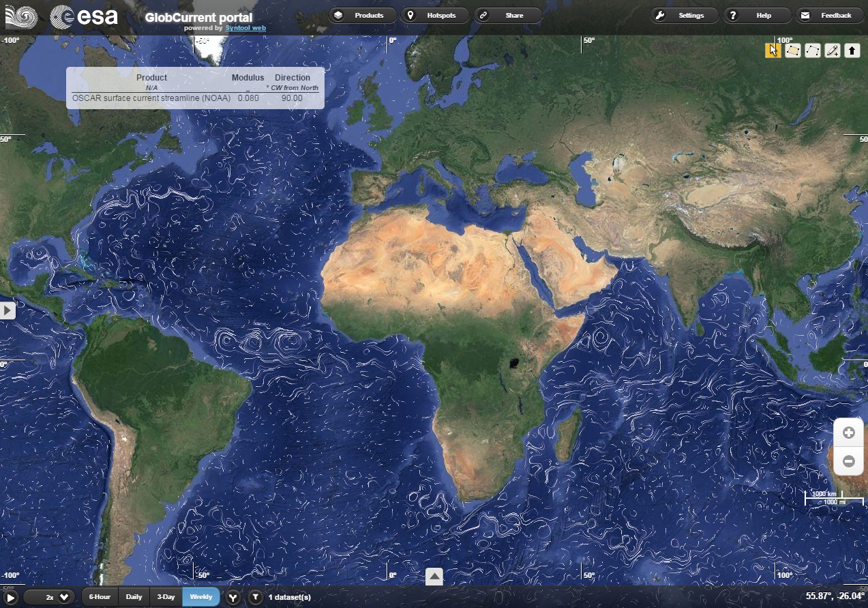Screen dimensions: 868x608
Task: Click the funnel filter icon
Action: 255,597
